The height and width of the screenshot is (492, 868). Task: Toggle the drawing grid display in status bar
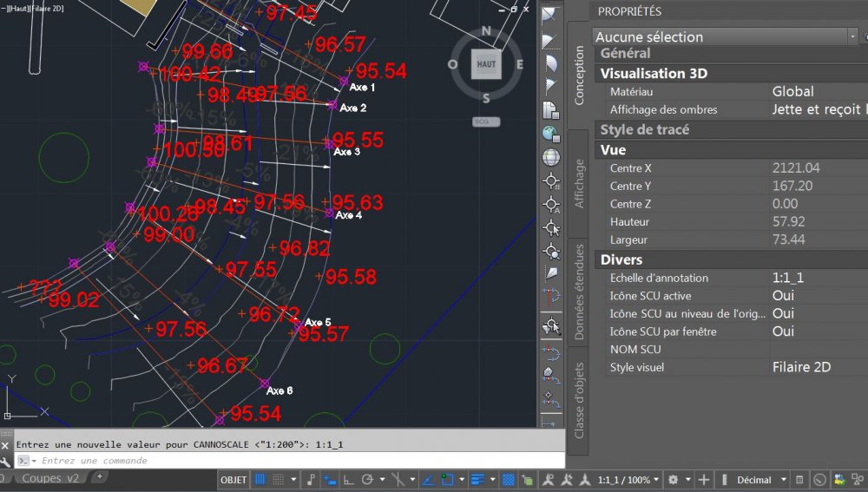click(x=260, y=480)
